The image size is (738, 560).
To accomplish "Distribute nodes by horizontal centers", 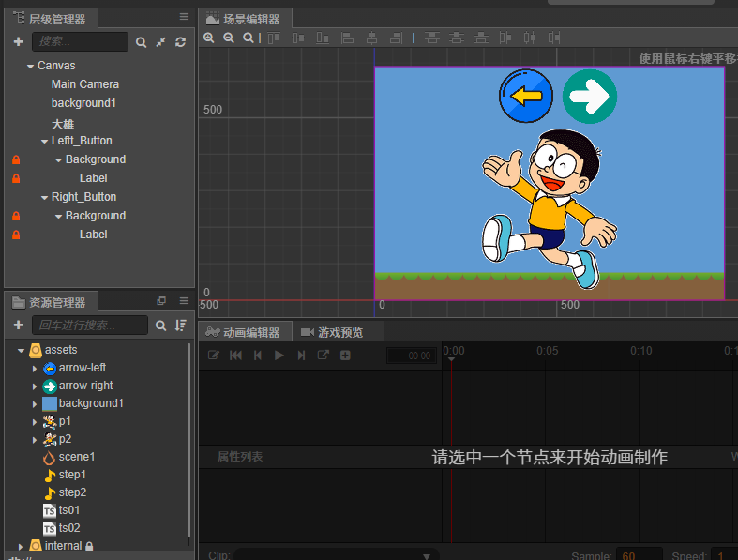I will (530, 38).
